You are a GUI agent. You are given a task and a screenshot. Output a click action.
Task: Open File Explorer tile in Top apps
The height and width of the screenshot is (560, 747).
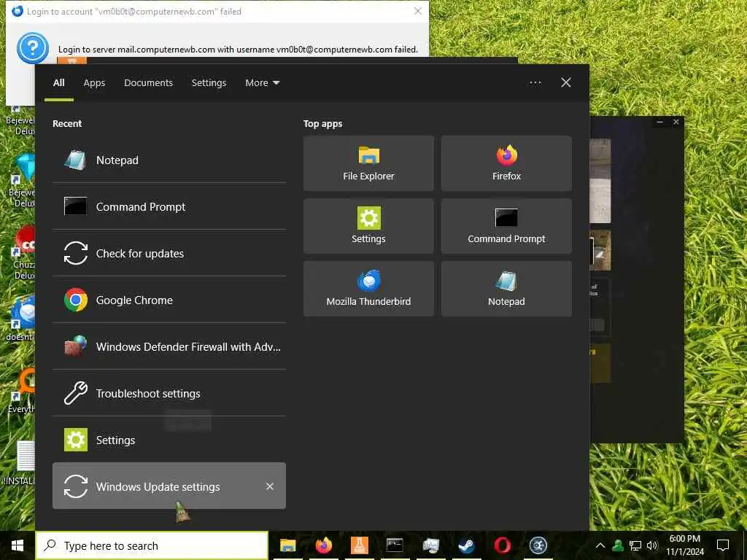tap(368, 163)
